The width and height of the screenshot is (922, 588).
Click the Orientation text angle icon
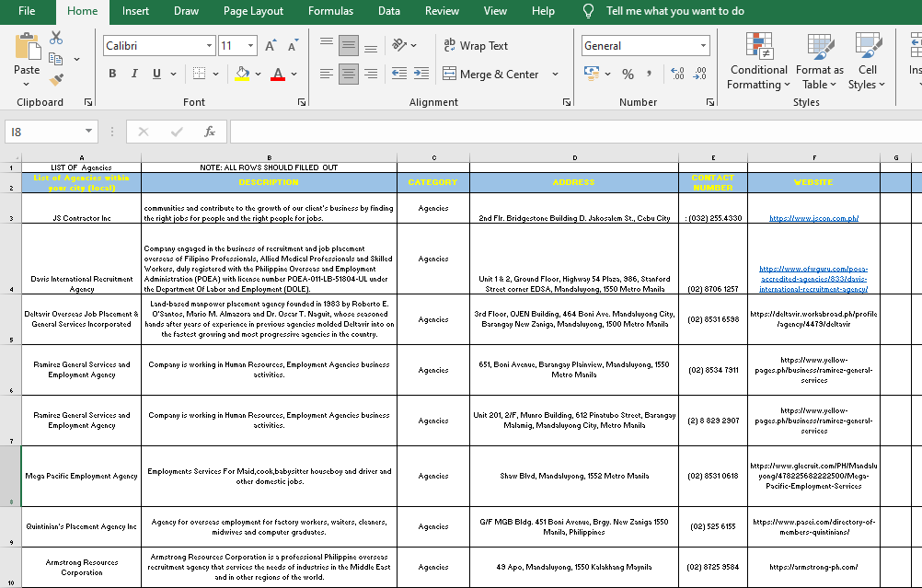pos(400,45)
